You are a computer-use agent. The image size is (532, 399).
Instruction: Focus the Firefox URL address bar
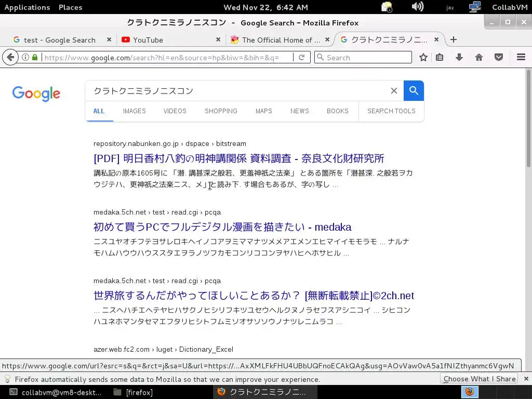166,57
